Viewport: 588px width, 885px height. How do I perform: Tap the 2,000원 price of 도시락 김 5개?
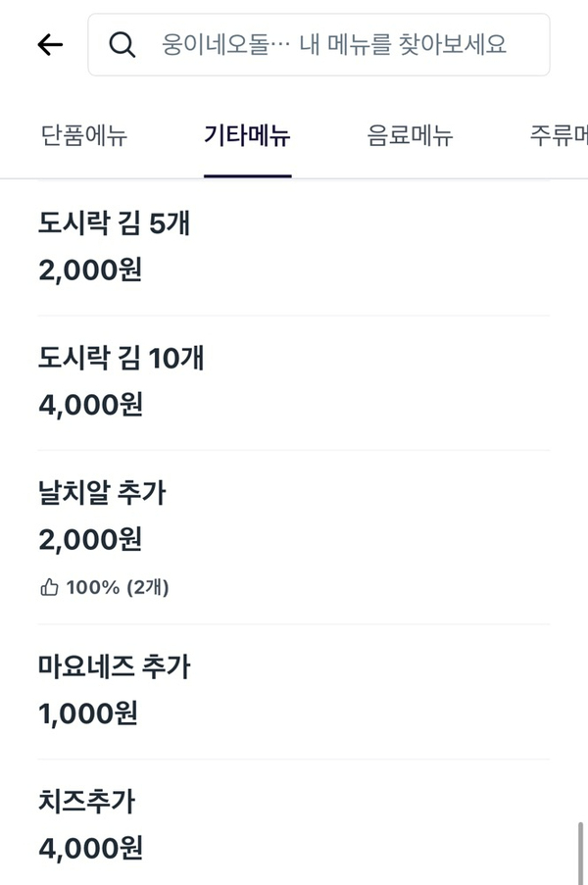coord(90,270)
